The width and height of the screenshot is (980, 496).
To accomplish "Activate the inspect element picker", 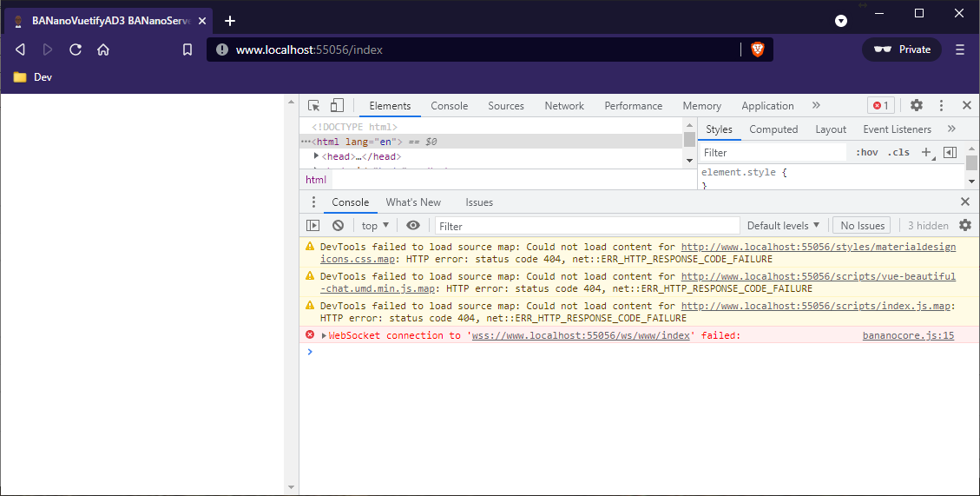I will click(x=313, y=106).
